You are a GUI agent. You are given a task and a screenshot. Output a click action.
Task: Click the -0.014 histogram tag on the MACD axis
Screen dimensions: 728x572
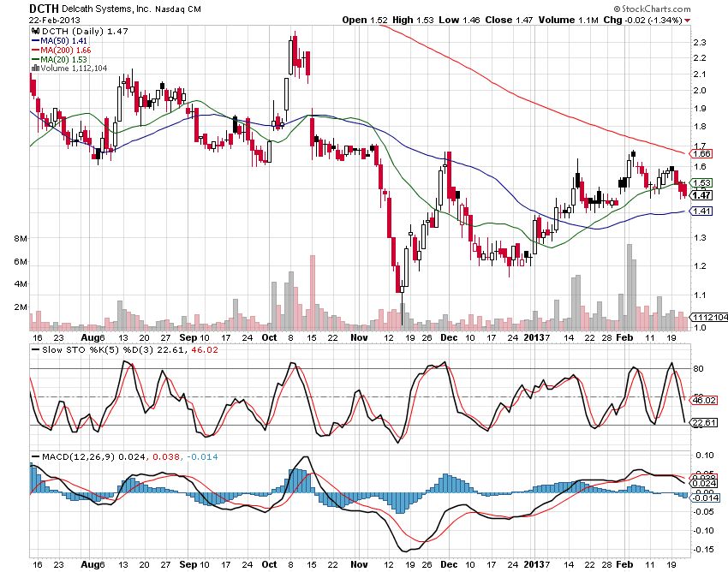pyautogui.click(x=705, y=498)
